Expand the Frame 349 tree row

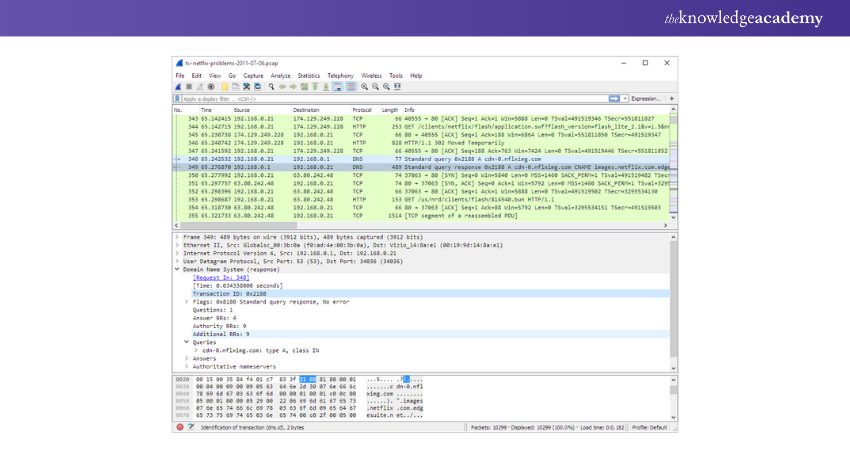click(177, 237)
